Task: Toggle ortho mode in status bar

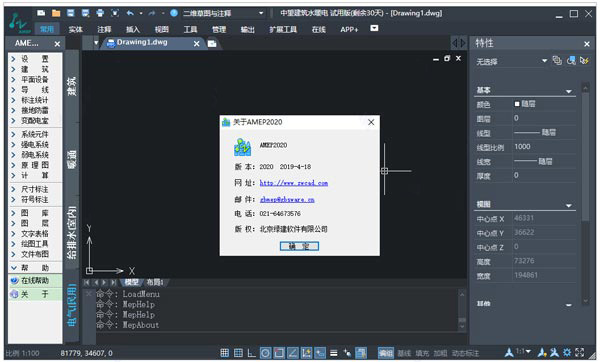Action: [x=251, y=352]
